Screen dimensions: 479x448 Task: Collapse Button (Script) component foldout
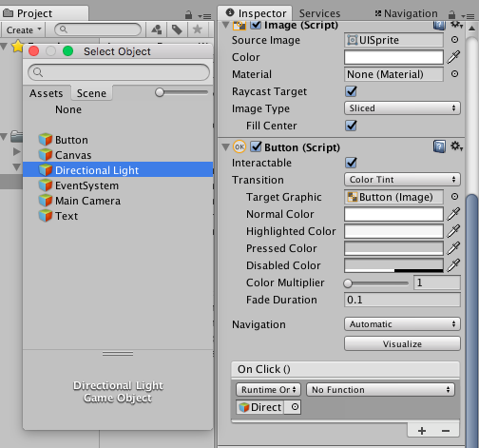pyautogui.click(x=225, y=147)
